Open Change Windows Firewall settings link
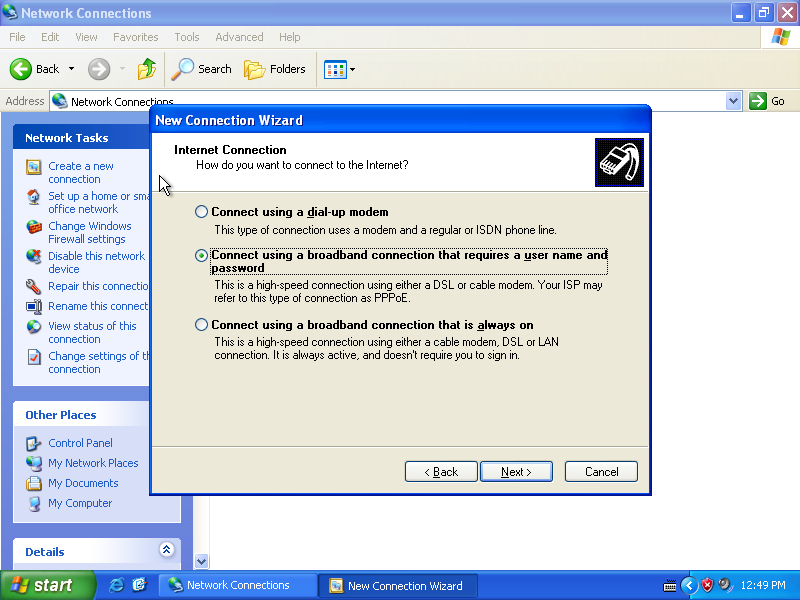 90,233
